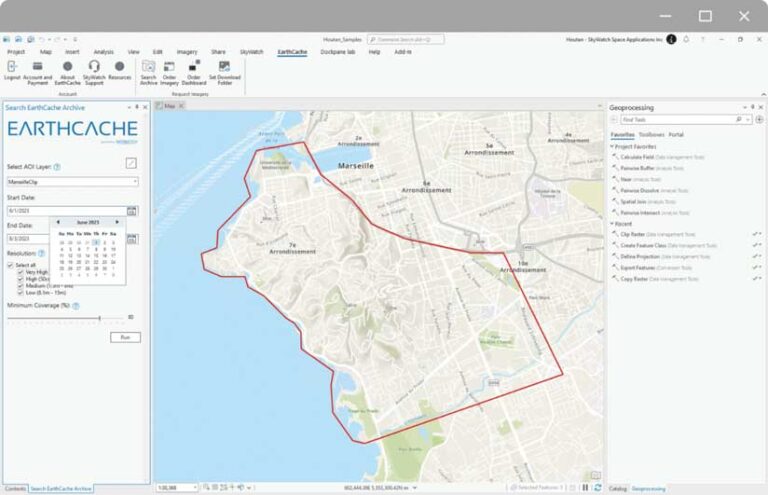
Task: Click the Minimum Coverage slider handle
Action: click(x=100, y=318)
